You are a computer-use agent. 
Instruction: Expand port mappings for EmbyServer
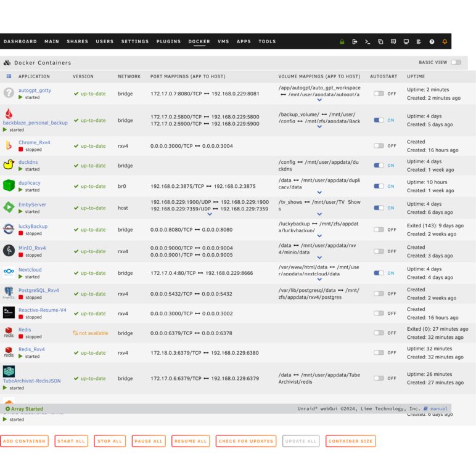[x=210, y=214]
